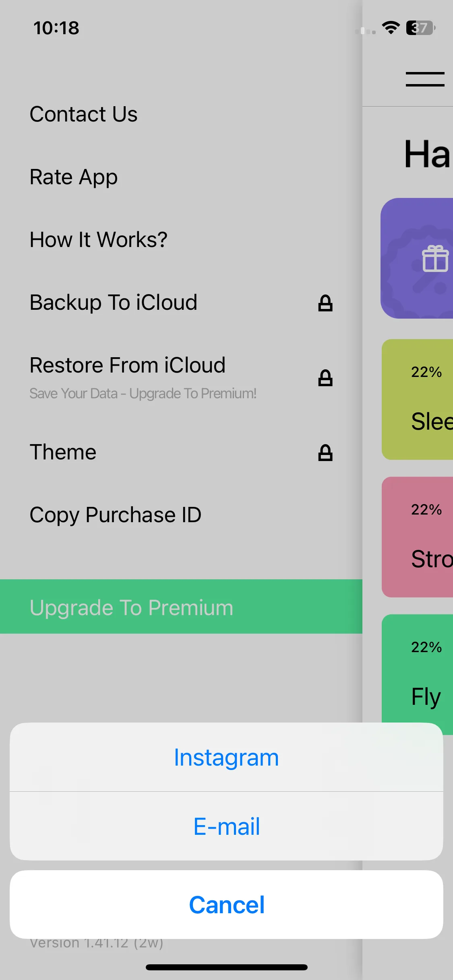453x980 pixels.
Task: Close side menu via hamburger icon
Action: pyautogui.click(x=425, y=79)
